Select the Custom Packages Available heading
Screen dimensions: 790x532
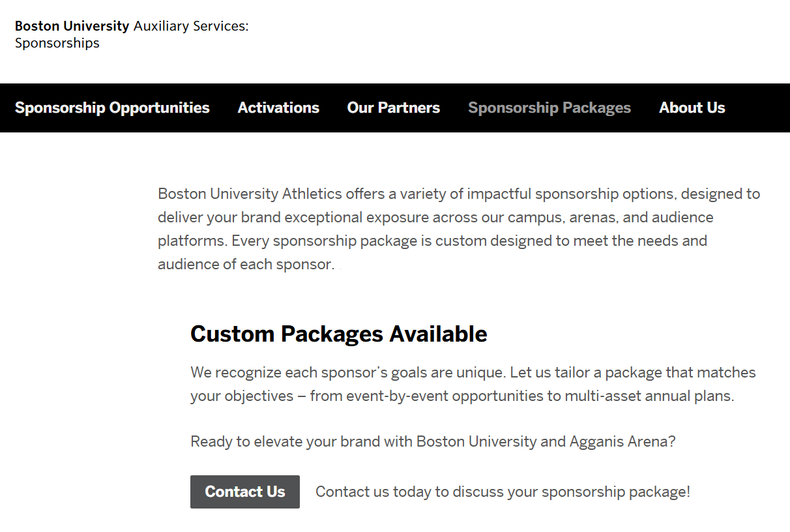(x=338, y=333)
